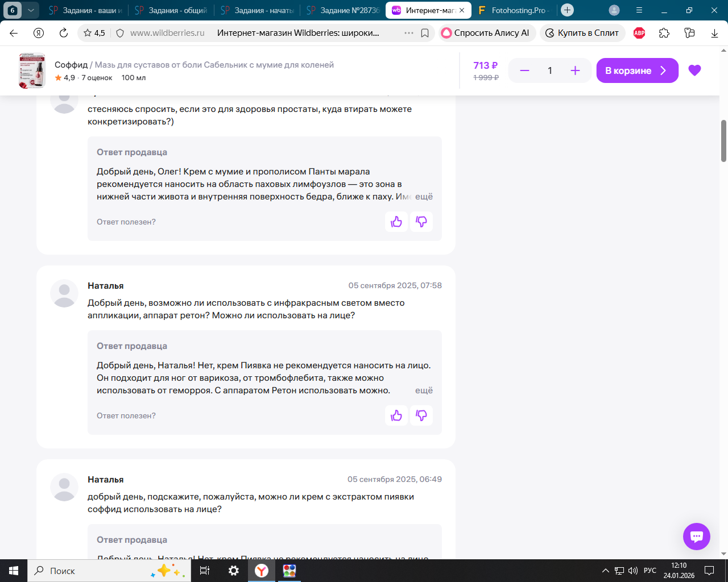The height and width of the screenshot is (582, 728).
Task: Click the product price 713 ₽
Action: [x=486, y=65]
